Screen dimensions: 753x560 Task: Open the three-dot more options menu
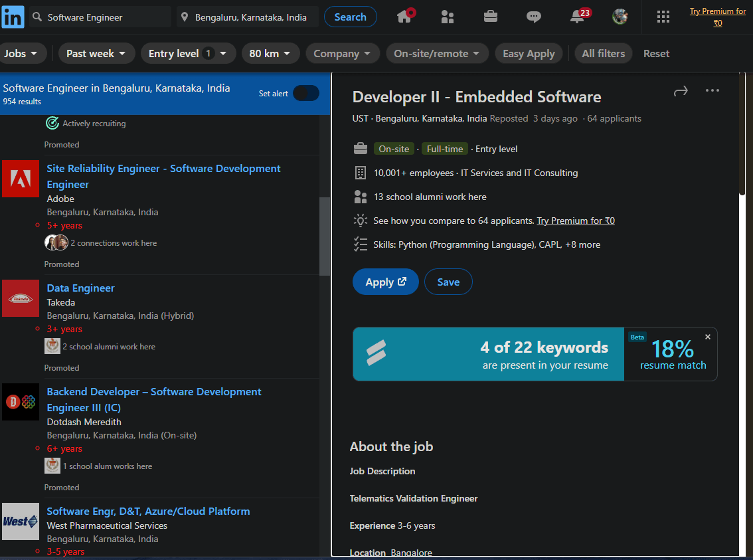tap(712, 91)
